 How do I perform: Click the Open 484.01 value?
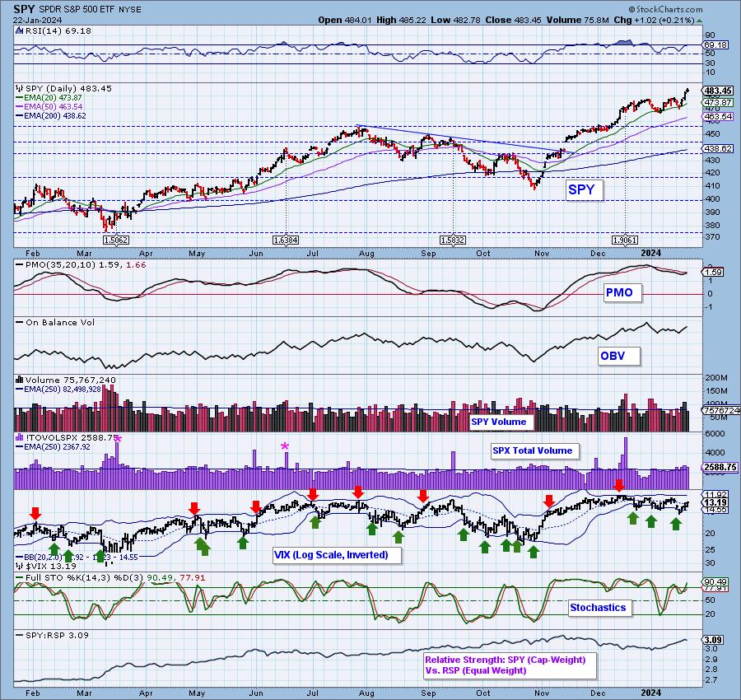tap(345, 21)
